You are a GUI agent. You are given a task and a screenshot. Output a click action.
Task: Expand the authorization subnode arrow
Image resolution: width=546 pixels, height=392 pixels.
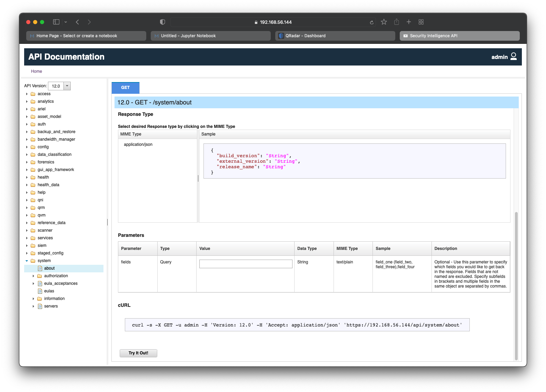33,276
